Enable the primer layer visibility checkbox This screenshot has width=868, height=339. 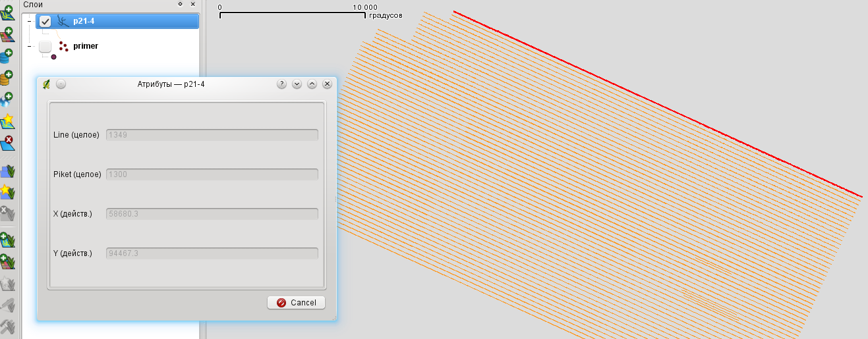coord(45,46)
